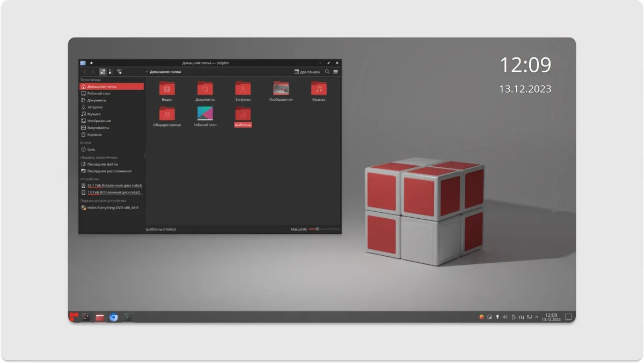Viewport: 644px width, 363px height.
Task: Open 'Последние файлы' in sidebar
Action: tap(102, 164)
